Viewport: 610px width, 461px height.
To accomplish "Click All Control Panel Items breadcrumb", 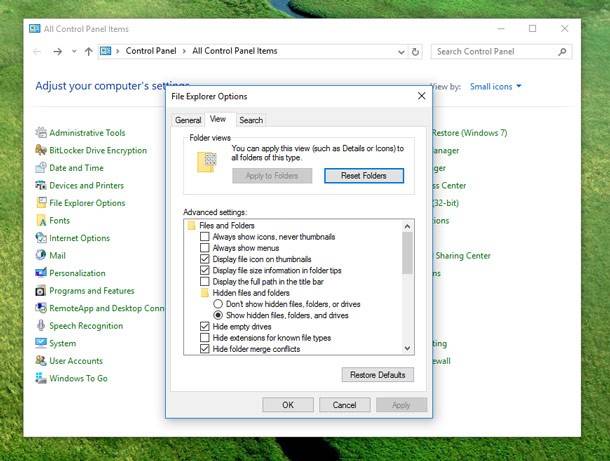I will 235,51.
